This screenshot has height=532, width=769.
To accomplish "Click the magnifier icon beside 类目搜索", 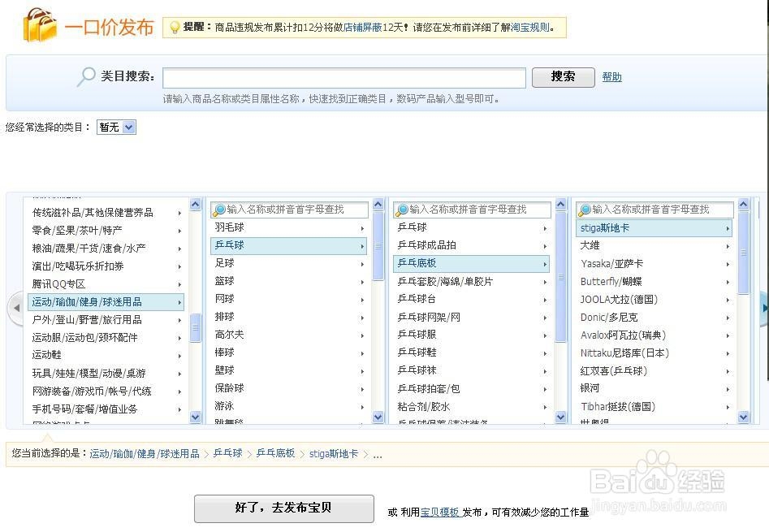I will tap(86, 76).
